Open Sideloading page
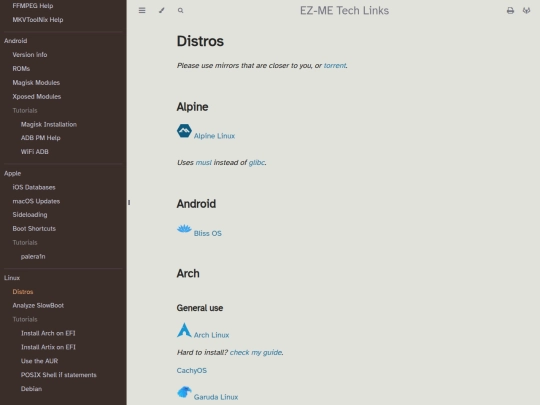The height and width of the screenshot is (405, 540). click(x=30, y=215)
